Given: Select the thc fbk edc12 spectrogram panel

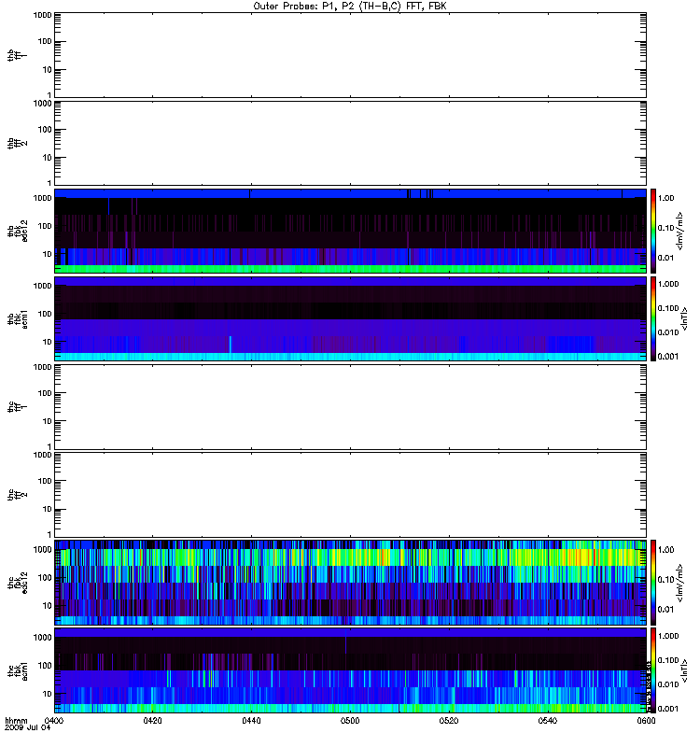Looking at the screenshot, I should point(350,582).
